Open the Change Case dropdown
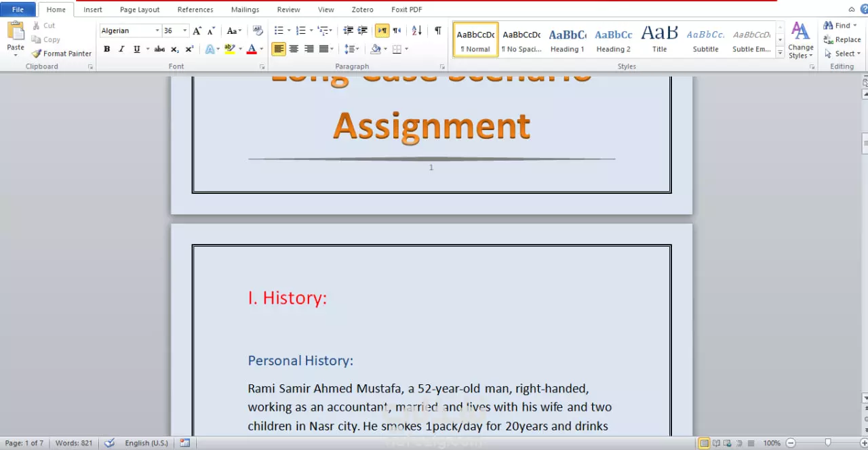 tap(234, 30)
